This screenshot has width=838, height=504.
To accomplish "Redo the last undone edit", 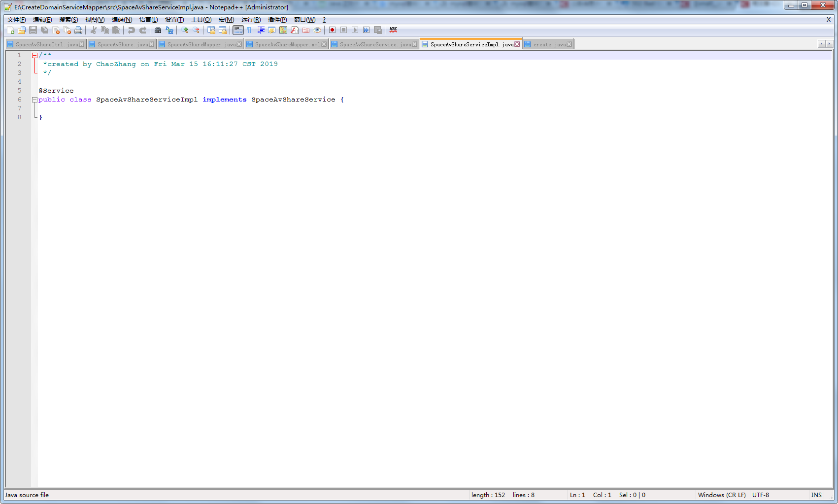I will (143, 30).
